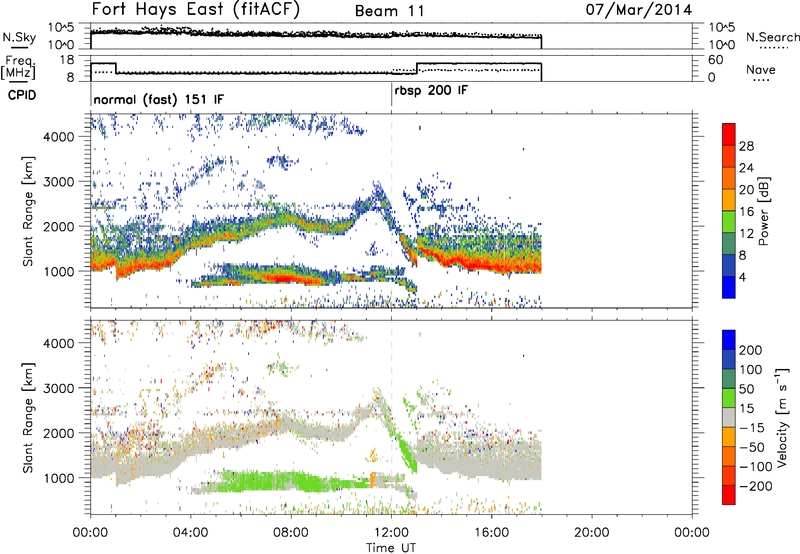Click the blue swatch in Power colorbar
This screenshot has width=800, height=554.
tap(729, 287)
